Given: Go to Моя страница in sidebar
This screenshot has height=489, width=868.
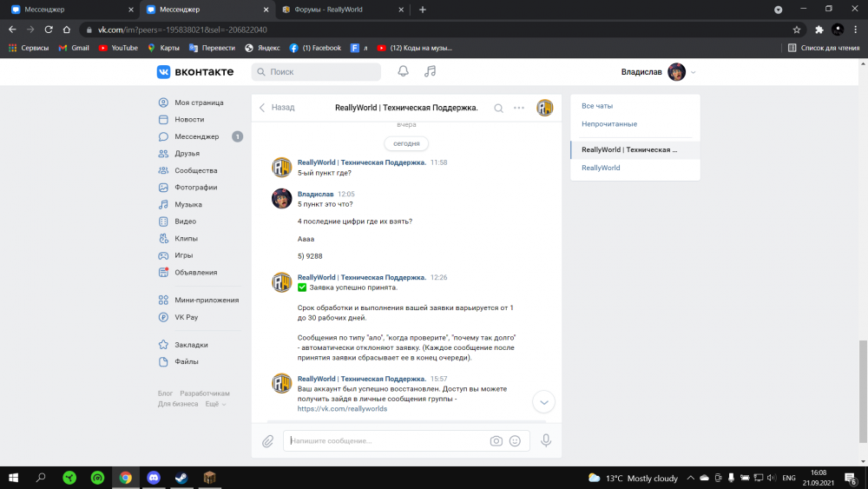Looking at the screenshot, I should (x=199, y=102).
